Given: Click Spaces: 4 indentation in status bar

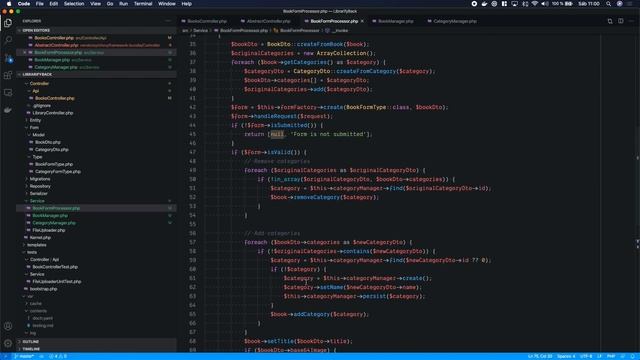Looking at the screenshot, I should (566, 356).
